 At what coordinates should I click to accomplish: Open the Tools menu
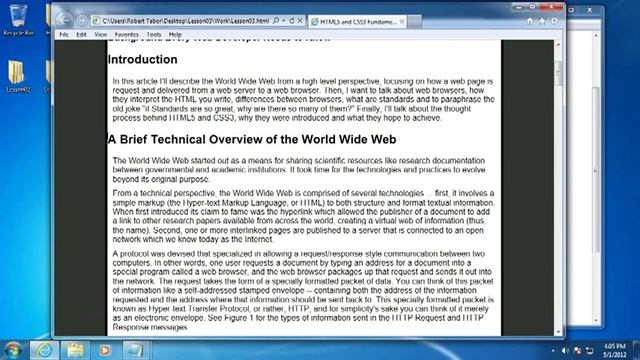pyautogui.click(x=154, y=35)
